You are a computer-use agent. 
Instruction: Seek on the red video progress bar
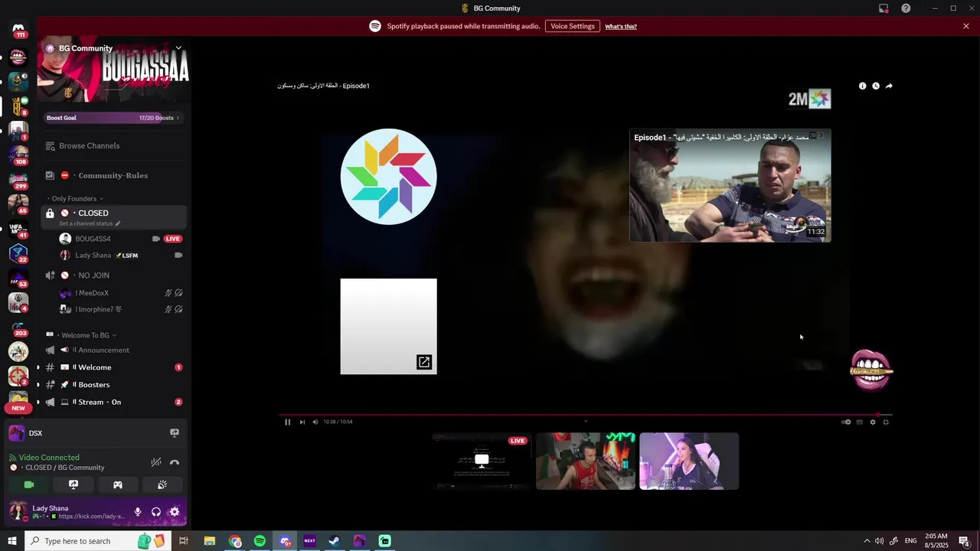[x=586, y=415]
